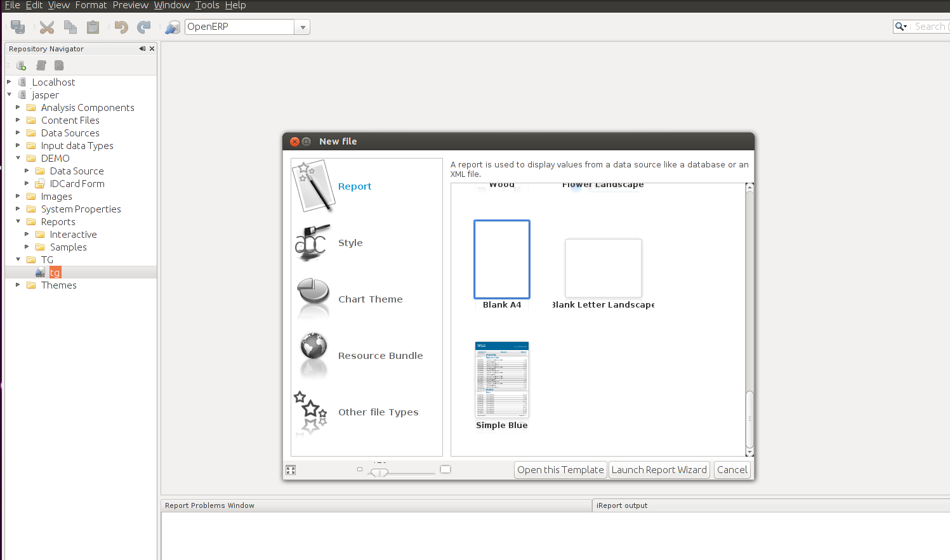Collapse the DEMO folder

(18, 159)
